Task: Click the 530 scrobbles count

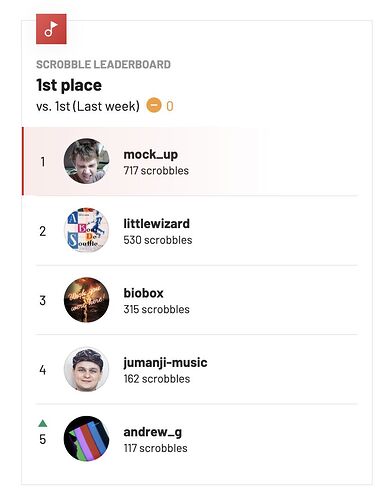Action: 158,240
